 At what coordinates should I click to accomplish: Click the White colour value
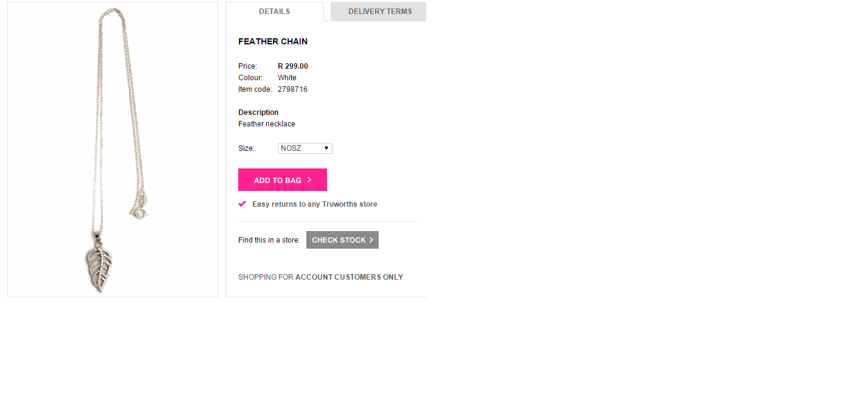tap(287, 78)
